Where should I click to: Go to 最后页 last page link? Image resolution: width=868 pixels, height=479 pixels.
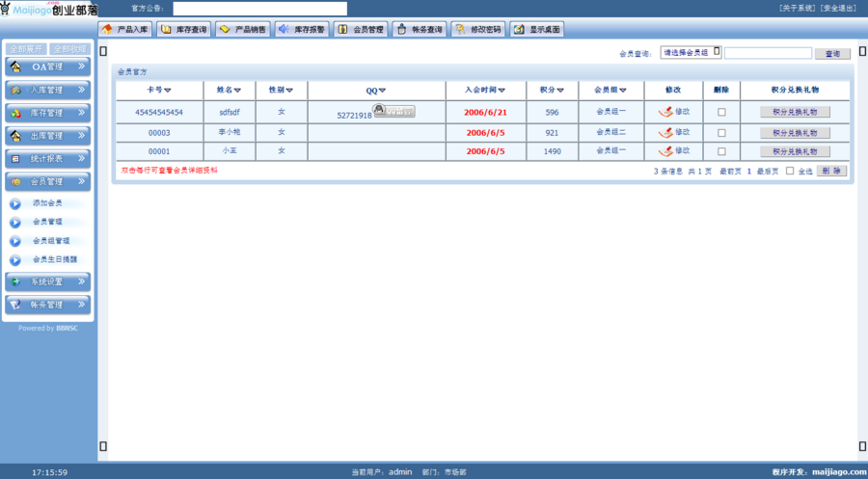(768, 172)
